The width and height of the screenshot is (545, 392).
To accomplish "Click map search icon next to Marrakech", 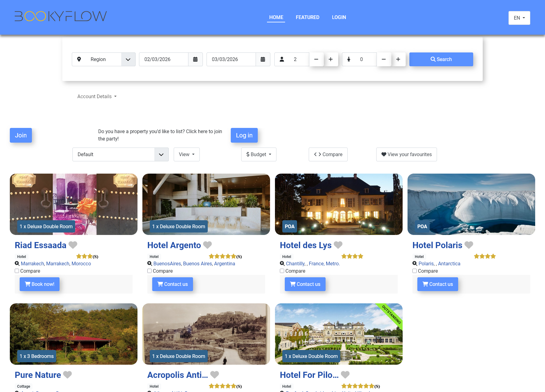I will coord(17,263).
